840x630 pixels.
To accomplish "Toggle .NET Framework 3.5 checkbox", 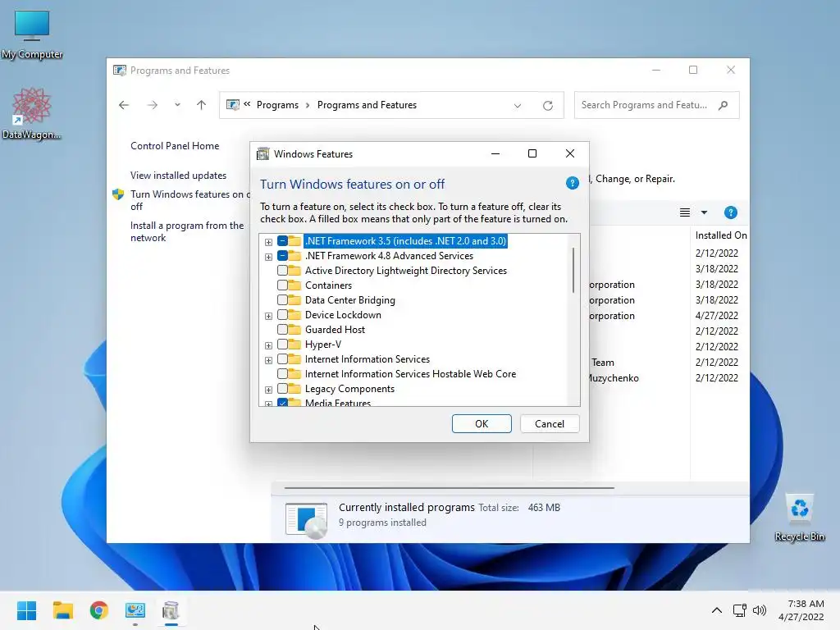I will click(x=282, y=241).
